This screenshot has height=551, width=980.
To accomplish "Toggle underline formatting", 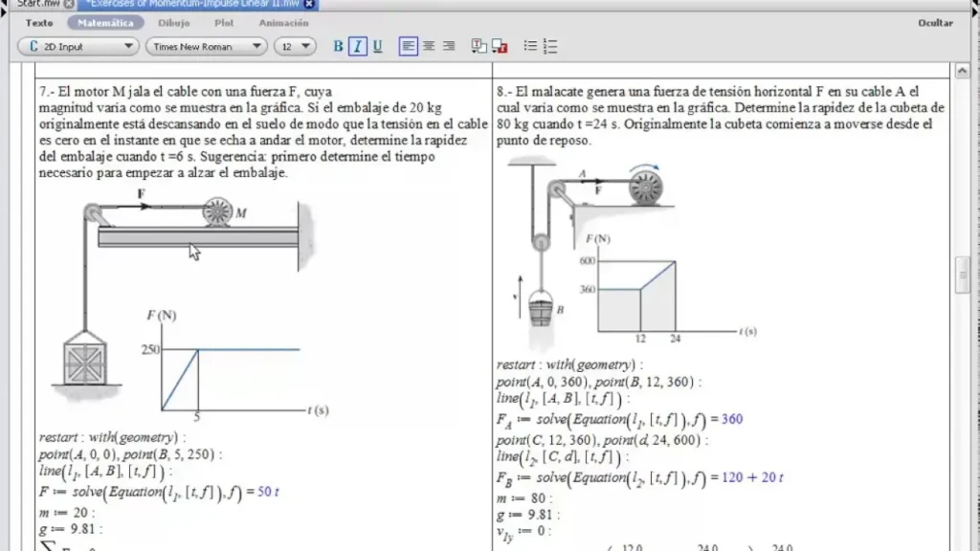I will 377,46.
